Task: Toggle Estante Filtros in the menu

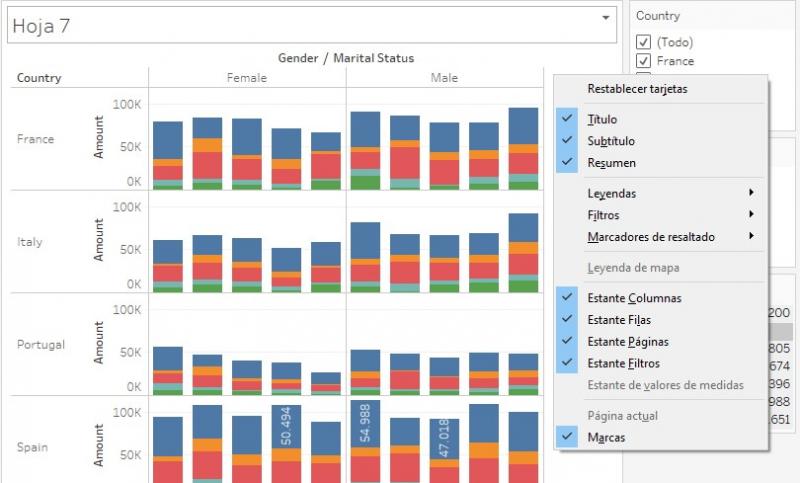Action: (x=624, y=364)
